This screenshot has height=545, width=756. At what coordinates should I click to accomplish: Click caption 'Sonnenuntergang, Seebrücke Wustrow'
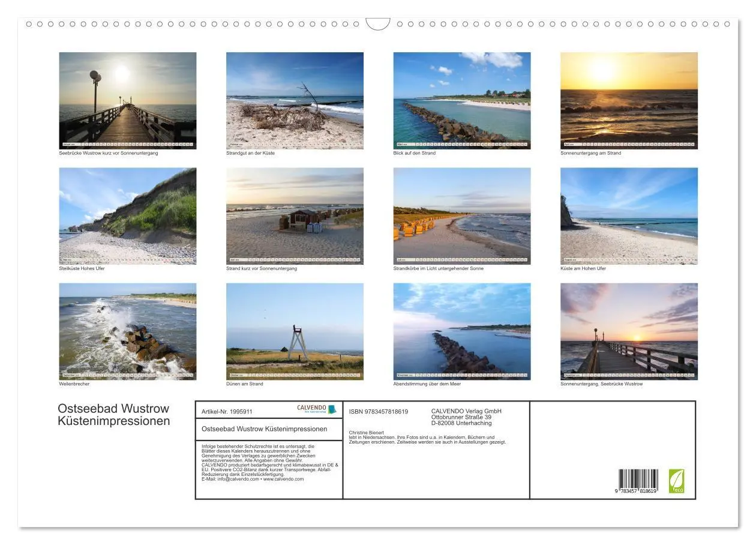click(x=602, y=384)
